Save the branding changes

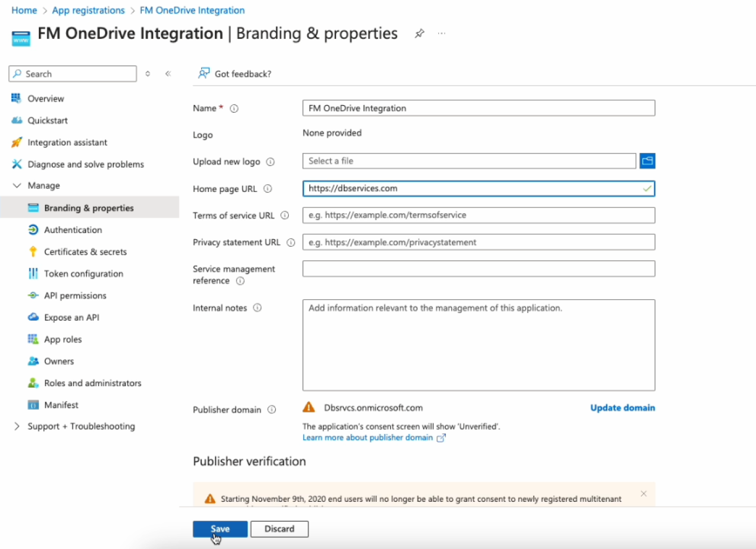coord(220,529)
